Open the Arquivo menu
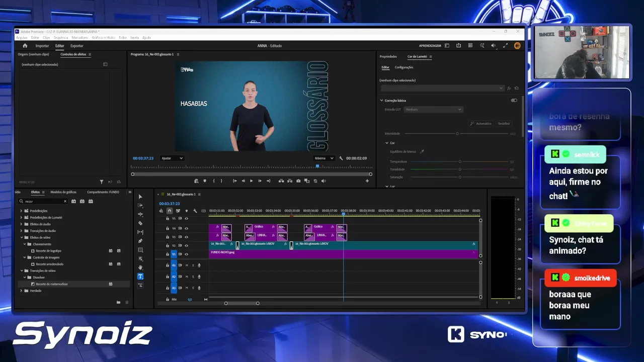The height and width of the screenshot is (362, 644). point(22,38)
